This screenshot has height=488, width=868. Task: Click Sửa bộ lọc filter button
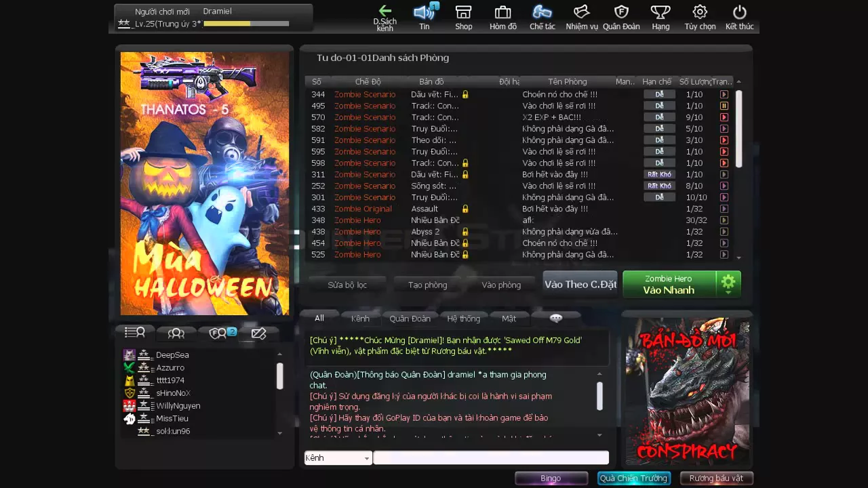347,285
